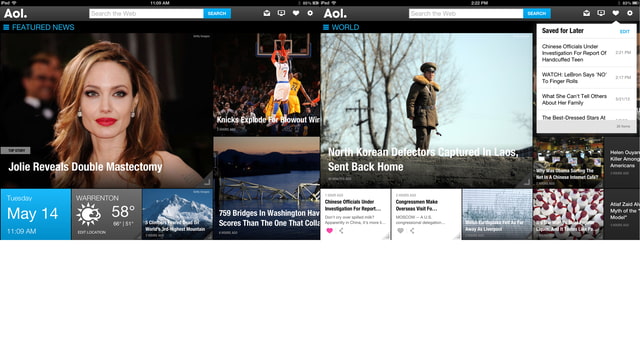The image size is (640, 360).
Task: Tap the Tuesday May 14 date tile
Action: tap(36, 214)
